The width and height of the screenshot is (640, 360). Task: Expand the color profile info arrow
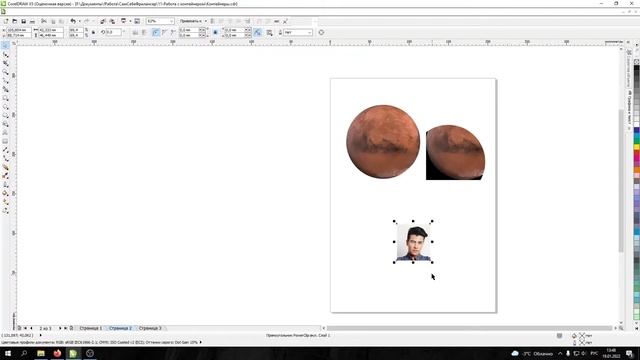[200, 342]
